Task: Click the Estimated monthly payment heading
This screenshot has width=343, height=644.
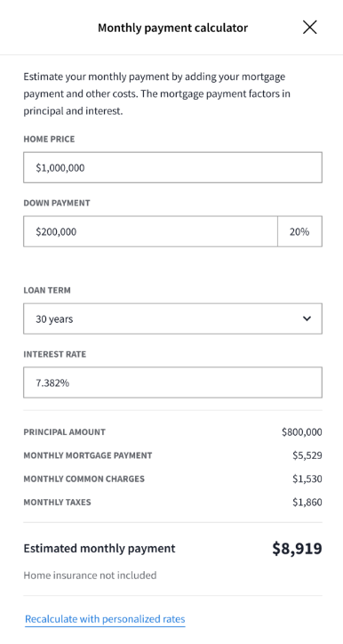Action: pyautogui.click(x=100, y=549)
